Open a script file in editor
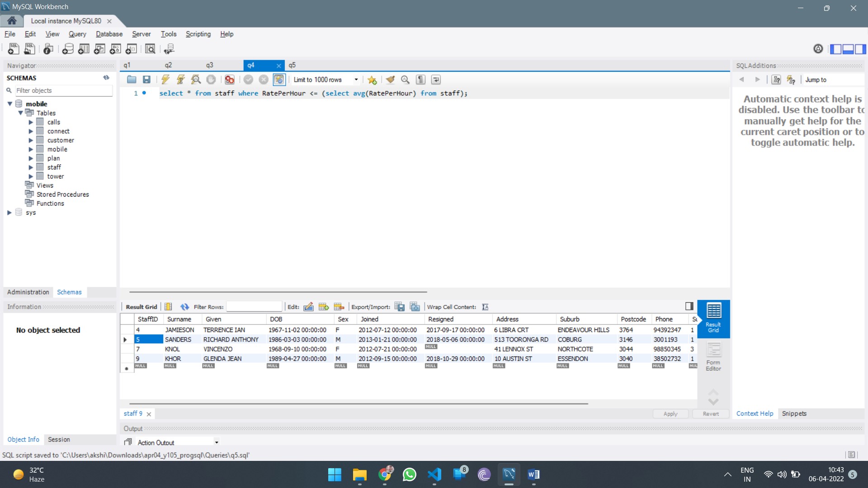Screen dimensions: 868x488 (132, 80)
